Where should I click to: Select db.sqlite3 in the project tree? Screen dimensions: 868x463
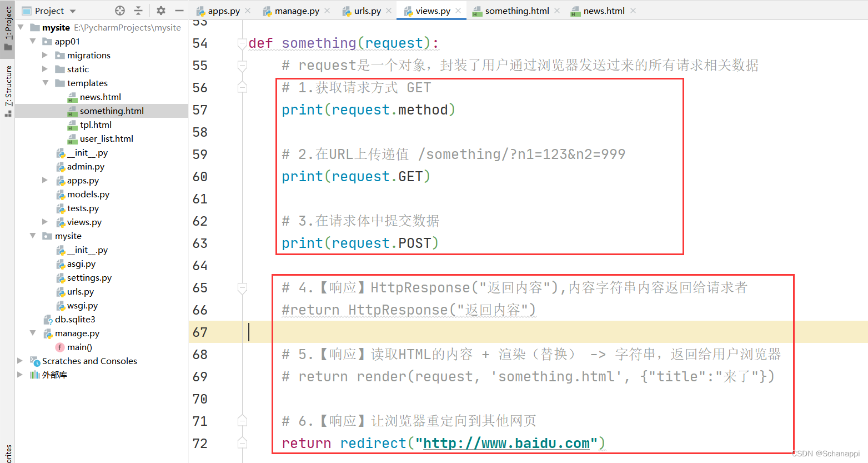(75, 319)
